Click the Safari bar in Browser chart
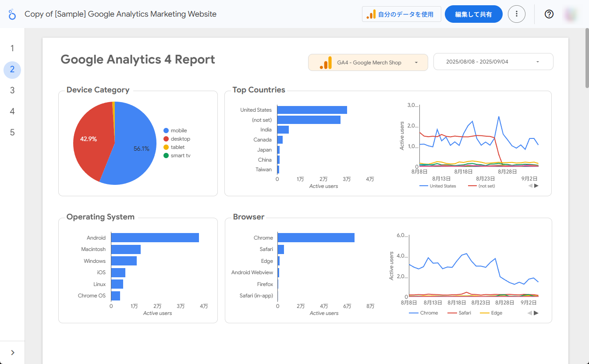Screen dimensions: 589x364 tap(280, 249)
